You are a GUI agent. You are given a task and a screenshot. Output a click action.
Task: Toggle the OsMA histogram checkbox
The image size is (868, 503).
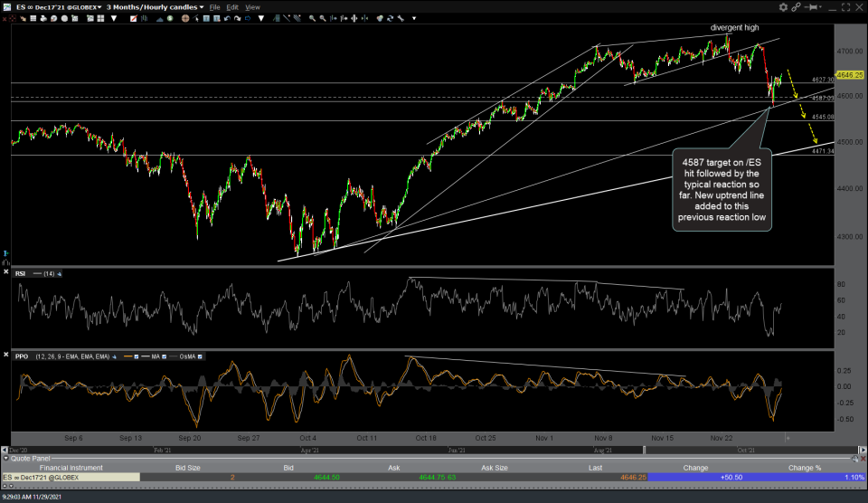click(x=200, y=356)
